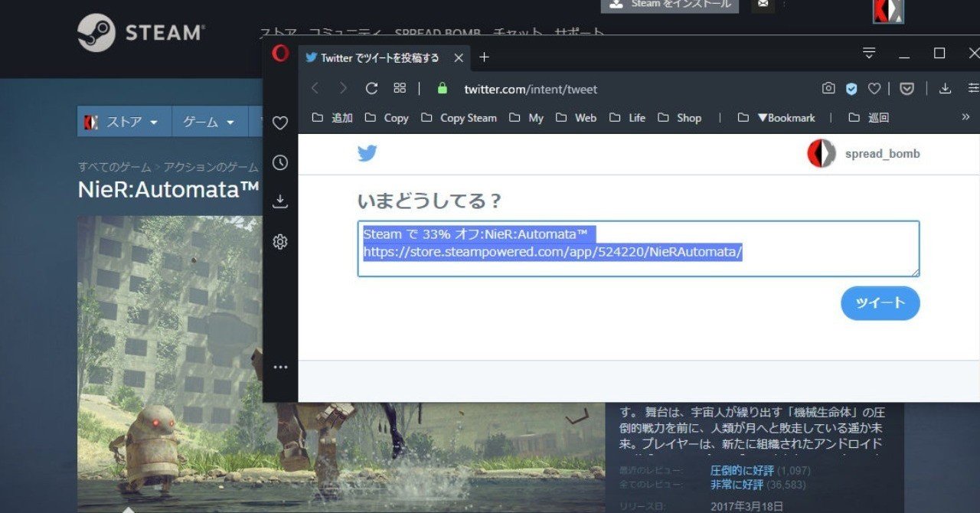This screenshot has width=980, height=513.
Task: Click the NieR:Automata™ page title
Action: pyautogui.click(x=168, y=190)
